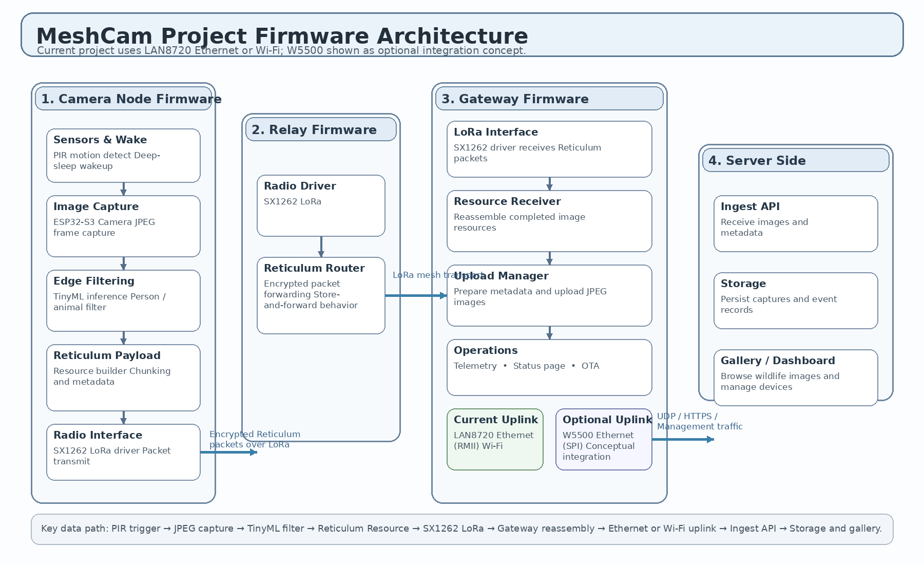Click the Reticulum Router block

click(x=321, y=295)
